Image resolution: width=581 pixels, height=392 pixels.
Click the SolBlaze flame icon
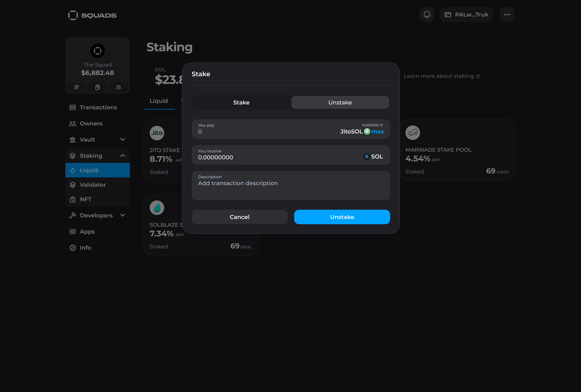tap(157, 208)
